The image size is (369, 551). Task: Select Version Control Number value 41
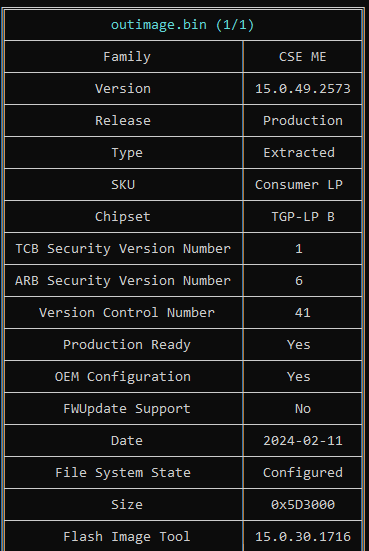[303, 312]
